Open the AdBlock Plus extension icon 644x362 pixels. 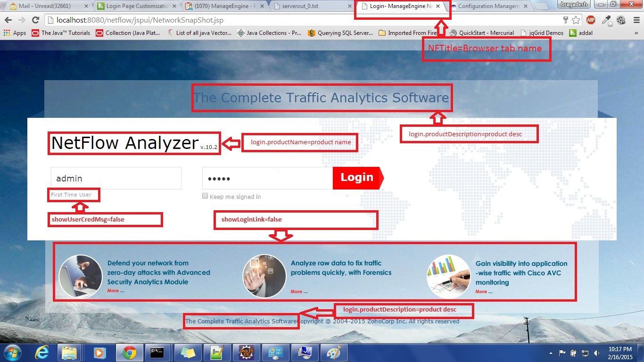591,20
